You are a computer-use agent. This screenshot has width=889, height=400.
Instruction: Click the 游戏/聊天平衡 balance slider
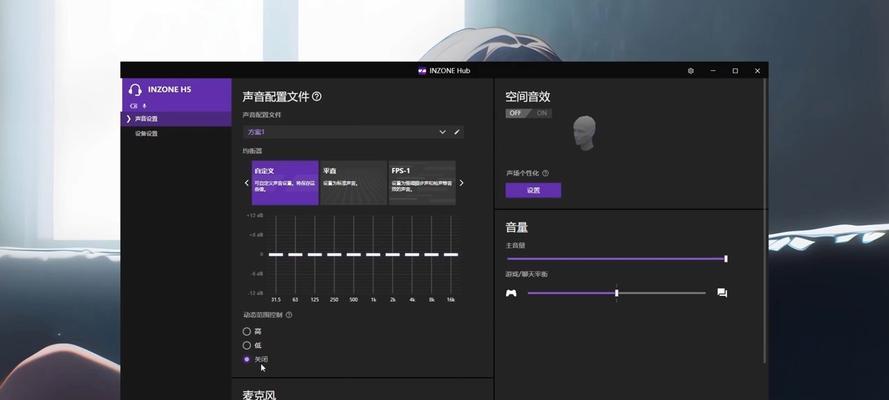tap(617, 293)
